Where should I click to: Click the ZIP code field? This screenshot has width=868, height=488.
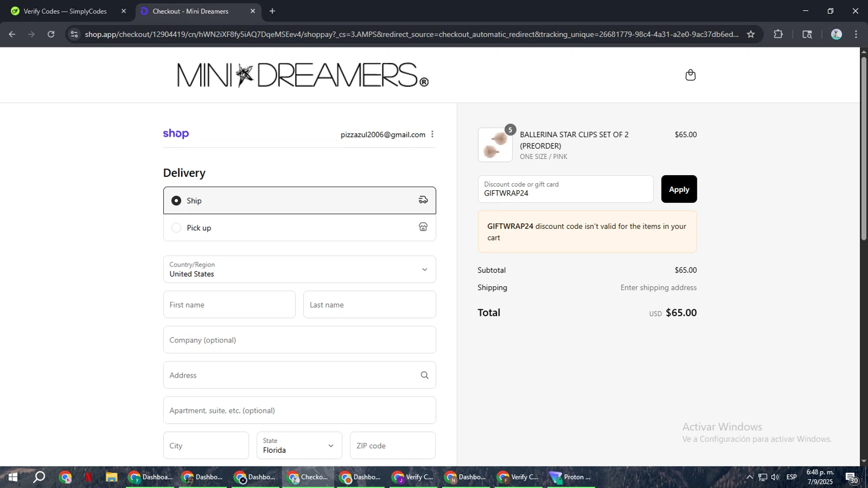pyautogui.click(x=392, y=445)
